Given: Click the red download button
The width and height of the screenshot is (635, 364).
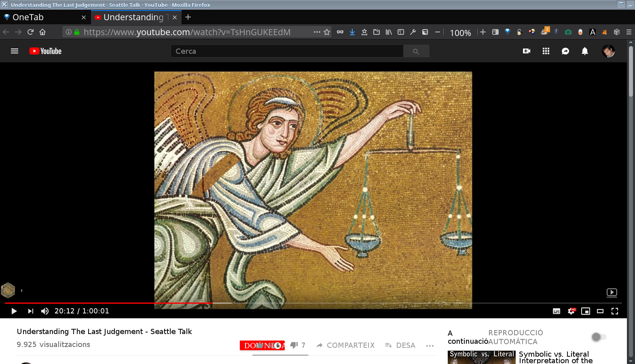Looking at the screenshot, I should (262, 345).
